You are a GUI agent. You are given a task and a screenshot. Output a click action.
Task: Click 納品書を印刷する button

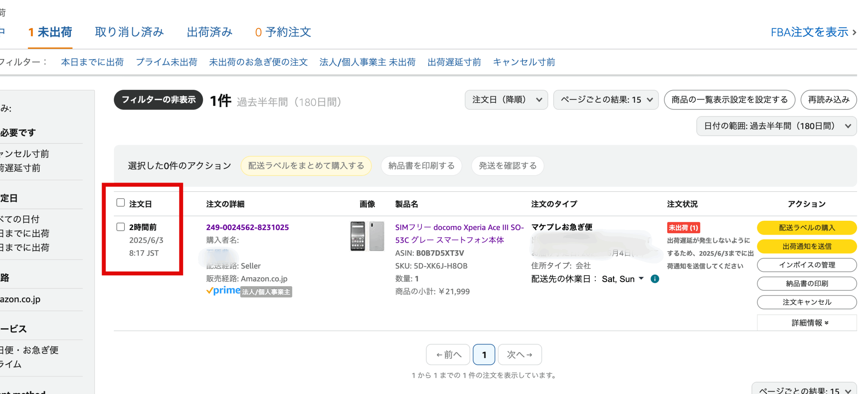click(421, 166)
